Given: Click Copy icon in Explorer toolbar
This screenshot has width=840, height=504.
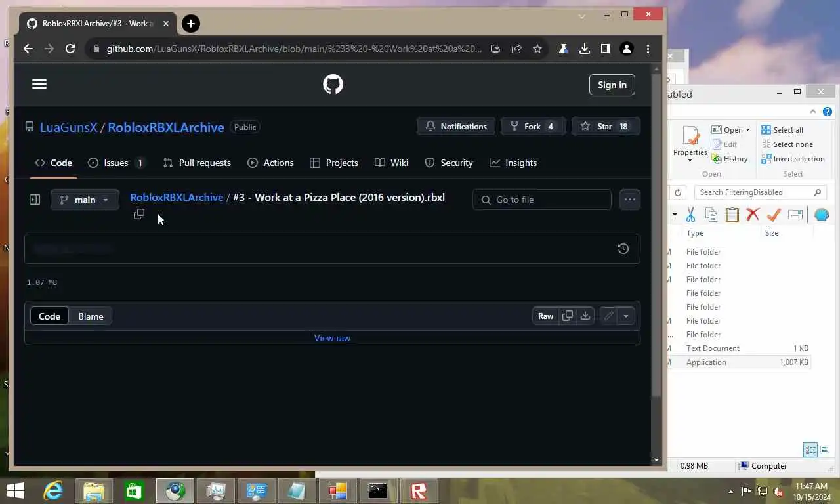Looking at the screenshot, I should pos(711,215).
